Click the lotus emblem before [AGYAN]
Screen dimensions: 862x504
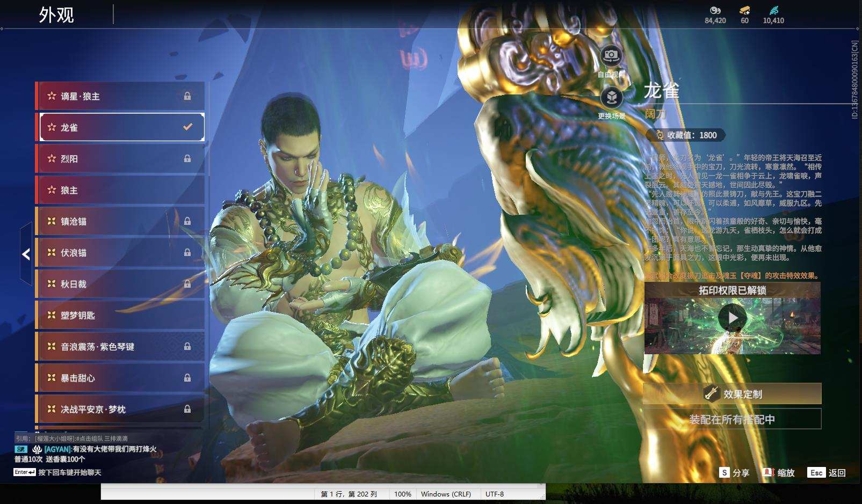[x=37, y=449]
